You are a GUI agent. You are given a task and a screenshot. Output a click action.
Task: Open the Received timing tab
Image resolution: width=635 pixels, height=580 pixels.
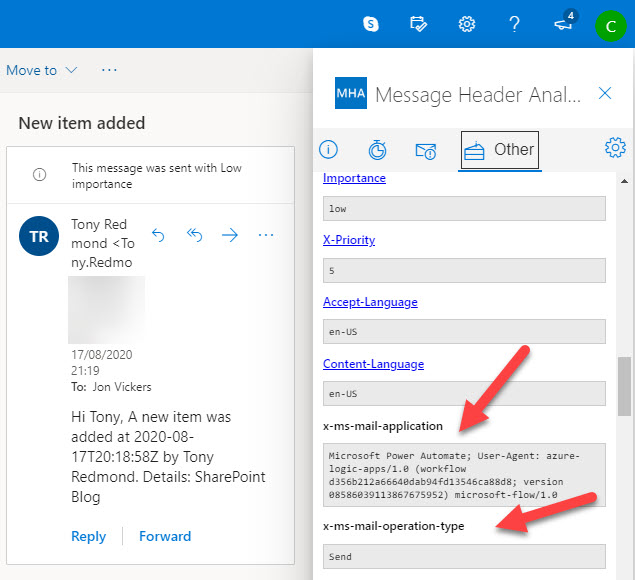click(x=377, y=150)
